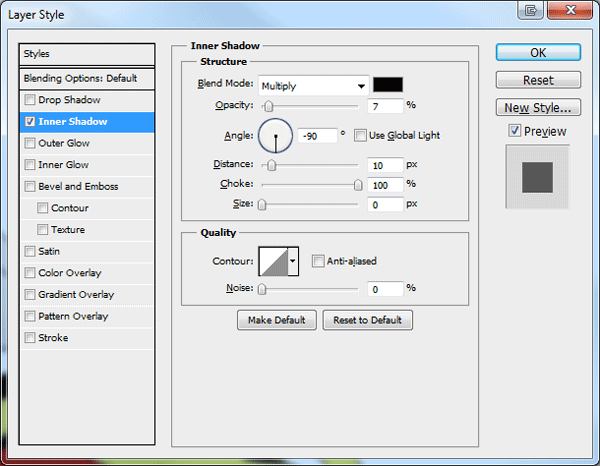Viewport: 600px width, 466px height.
Task: Enable the Anti-aliased checkbox
Action: point(318,261)
